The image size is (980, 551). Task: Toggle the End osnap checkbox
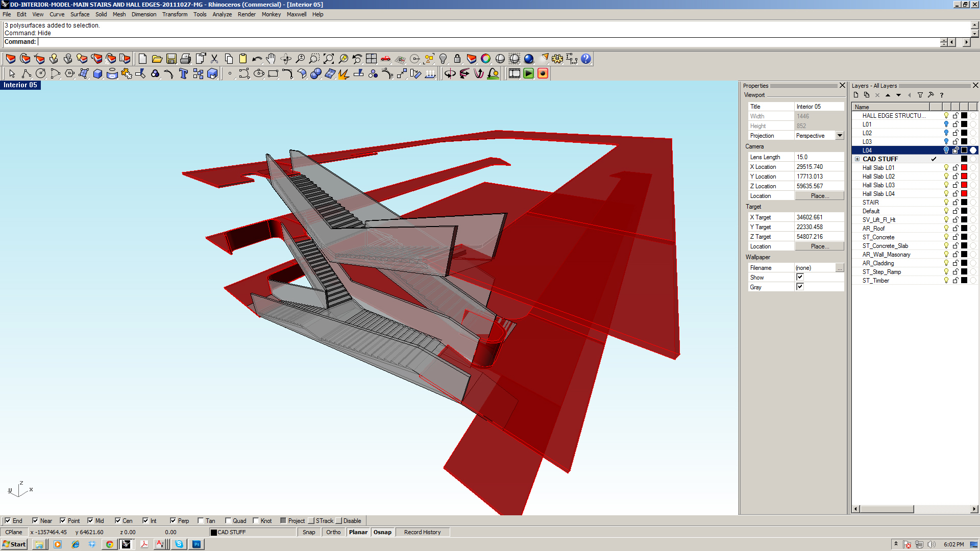pos(8,521)
